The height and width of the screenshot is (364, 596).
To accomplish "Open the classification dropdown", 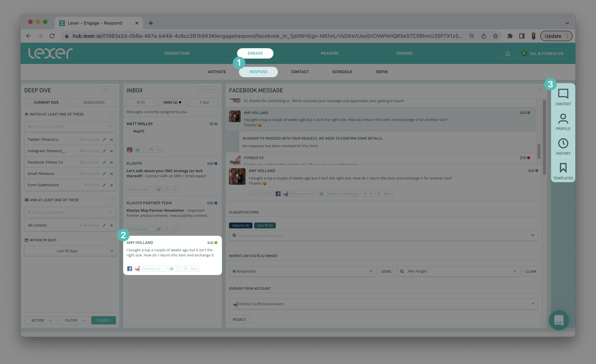I will pos(532,235).
